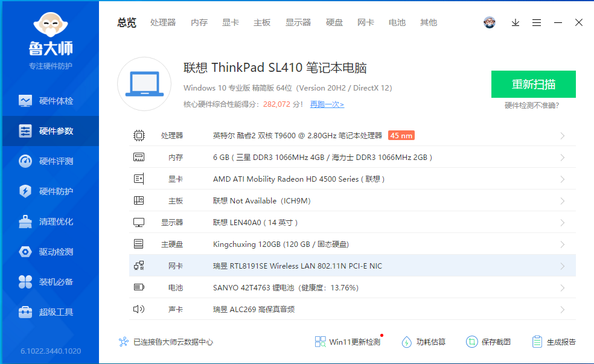
Task: Expand the 主板 row chevron
Action: [x=563, y=201]
